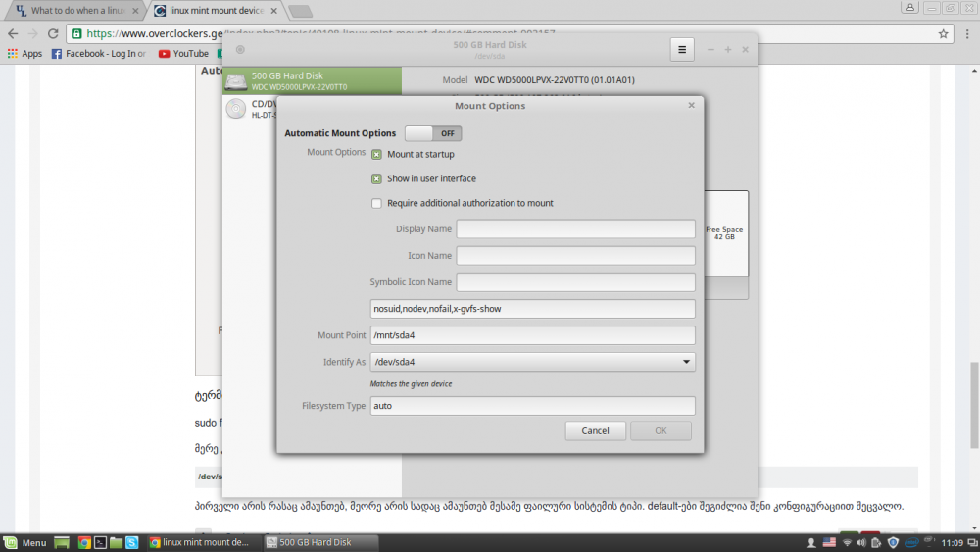
Task: Close the Mount Options dialog
Action: point(691,105)
